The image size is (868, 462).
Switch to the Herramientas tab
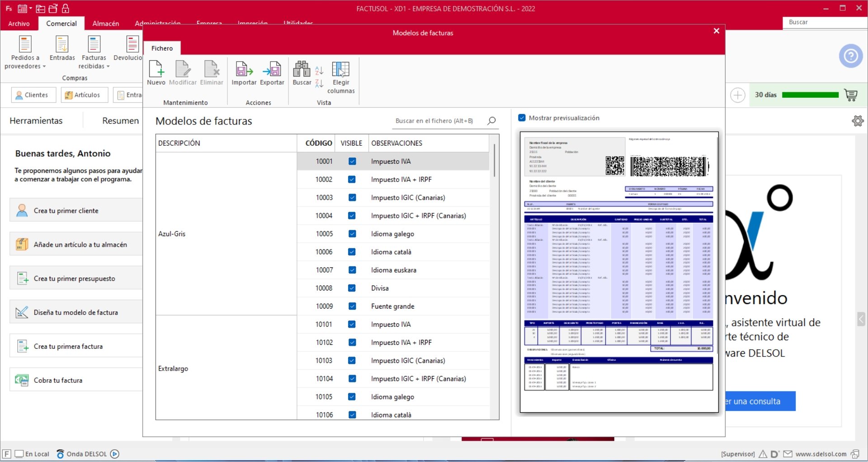coord(36,121)
